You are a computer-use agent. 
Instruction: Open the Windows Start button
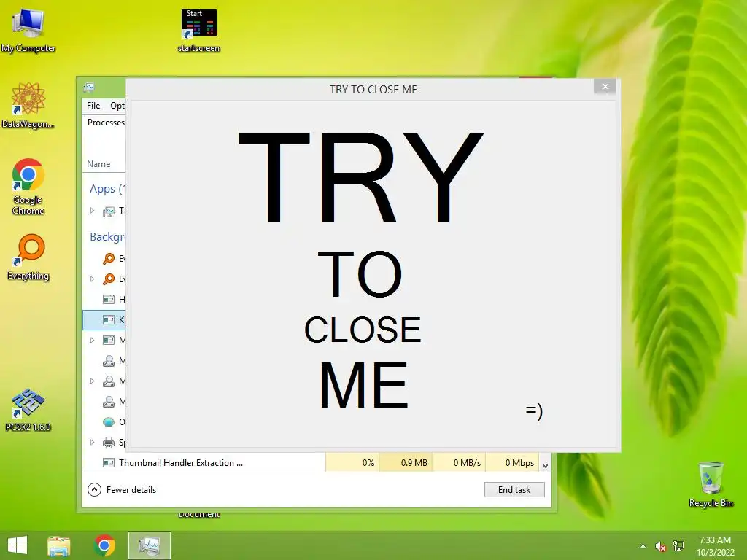pos(18,545)
